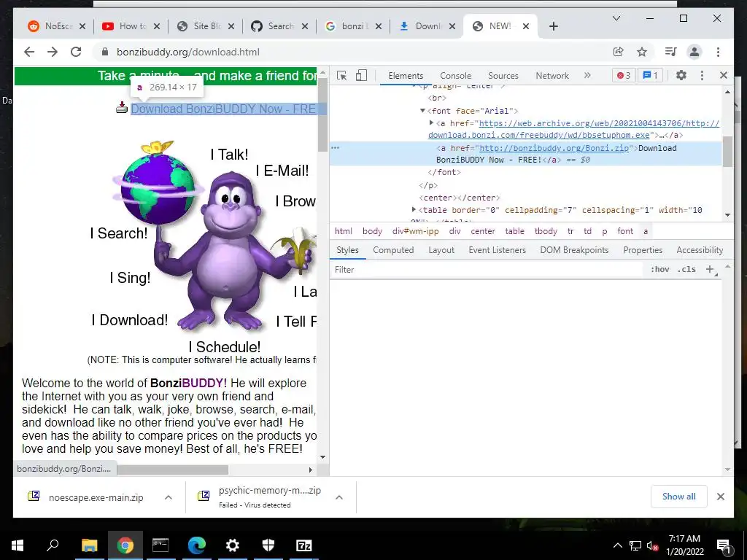
Task: Click the styles Filter input field
Action: [486, 270]
